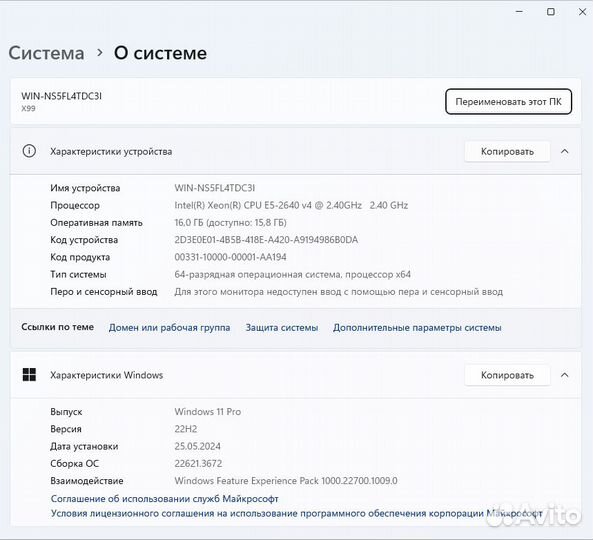This screenshot has height=540, width=593.
Task: Select install date 25.05.2024
Action: (x=197, y=446)
